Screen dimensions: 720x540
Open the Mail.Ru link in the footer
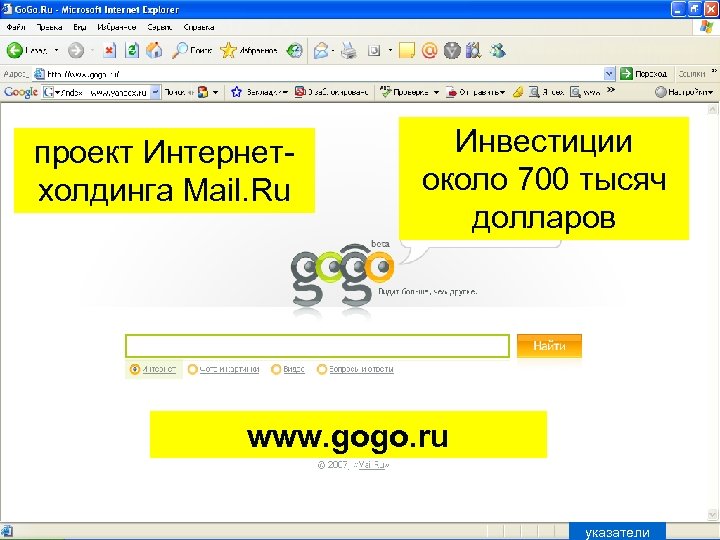[371, 465]
